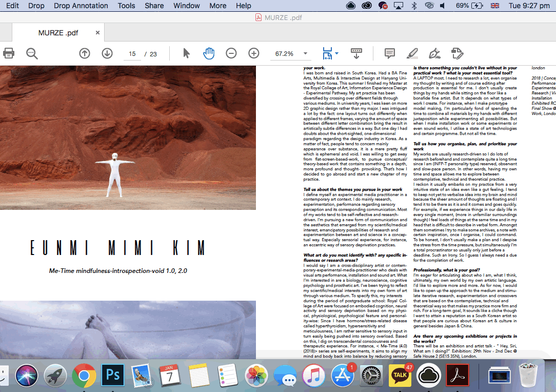Click the battery 69% indicator

click(x=469, y=6)
